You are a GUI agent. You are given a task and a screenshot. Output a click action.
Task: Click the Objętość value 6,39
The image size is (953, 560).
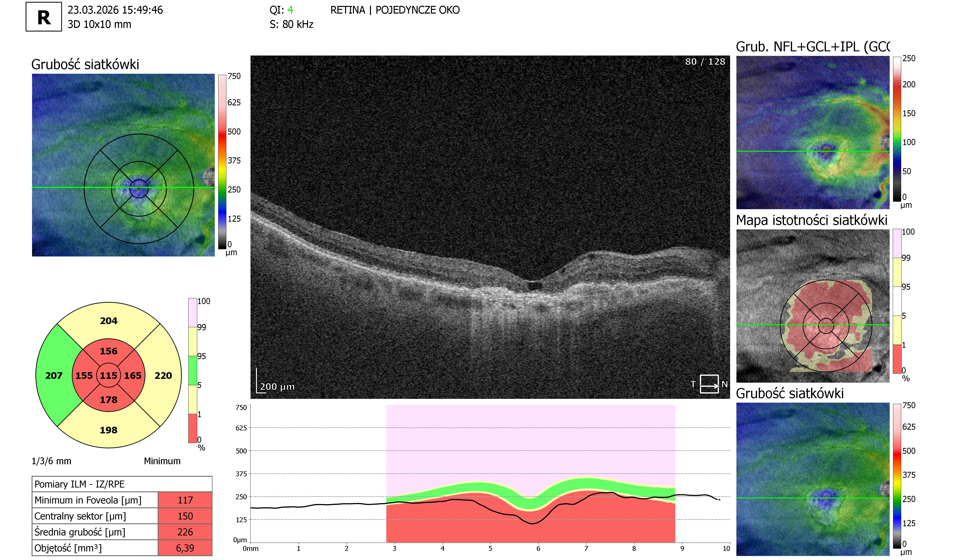tap(185, 547)
